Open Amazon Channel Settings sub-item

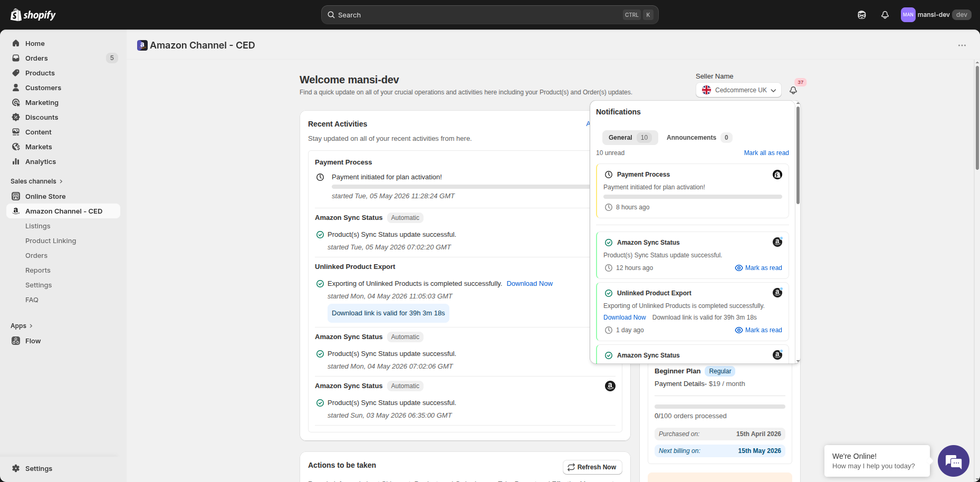click(39, 285)
